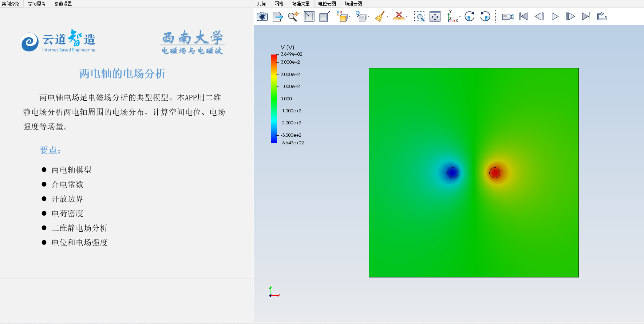Click the magnifier with lightning icon
644x324 pixels.
coord(293,16)
